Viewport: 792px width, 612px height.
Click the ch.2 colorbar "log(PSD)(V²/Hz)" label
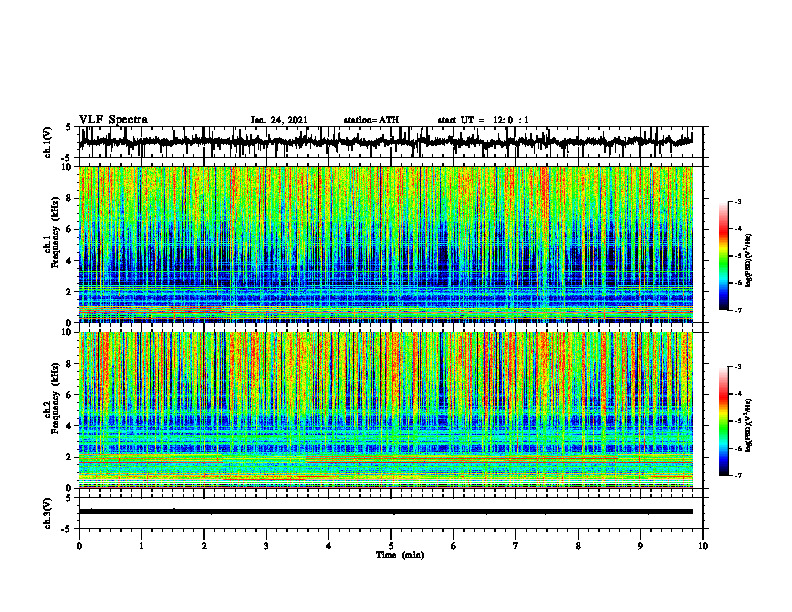(749, 425)
